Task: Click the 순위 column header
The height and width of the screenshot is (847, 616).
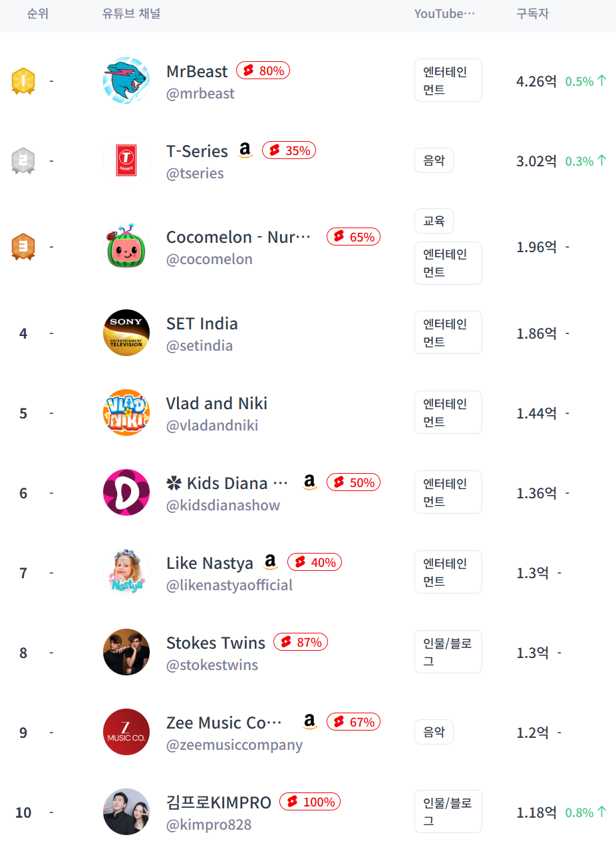Action: tap(37, 14)
